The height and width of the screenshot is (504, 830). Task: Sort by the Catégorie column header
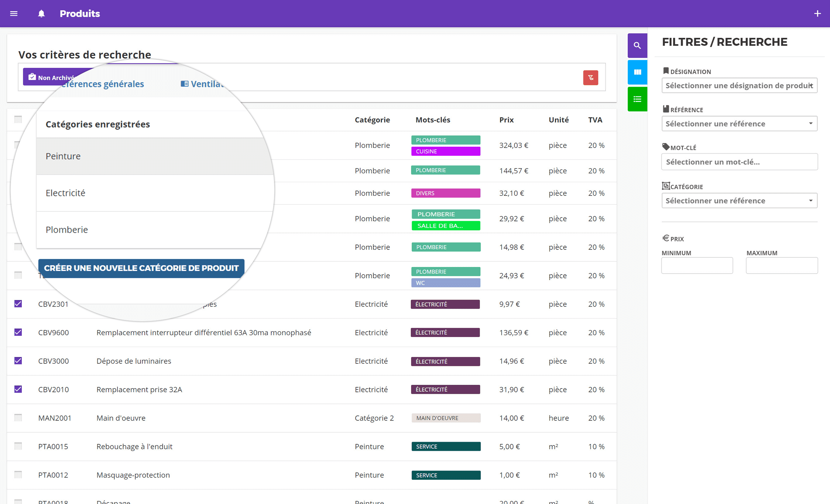[x=372, y=120]
